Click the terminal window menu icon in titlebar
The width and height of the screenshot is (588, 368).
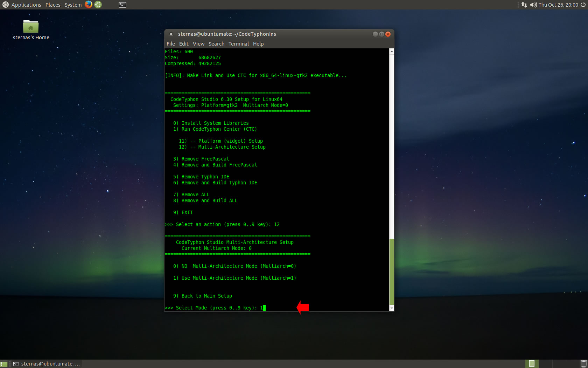coord(171,34)
